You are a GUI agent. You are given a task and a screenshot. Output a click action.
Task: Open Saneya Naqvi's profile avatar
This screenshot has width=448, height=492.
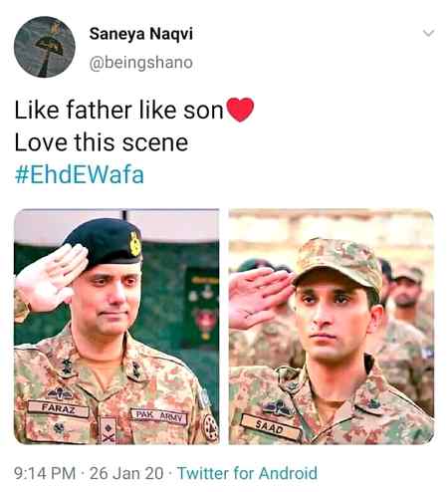tap(45, 47)
